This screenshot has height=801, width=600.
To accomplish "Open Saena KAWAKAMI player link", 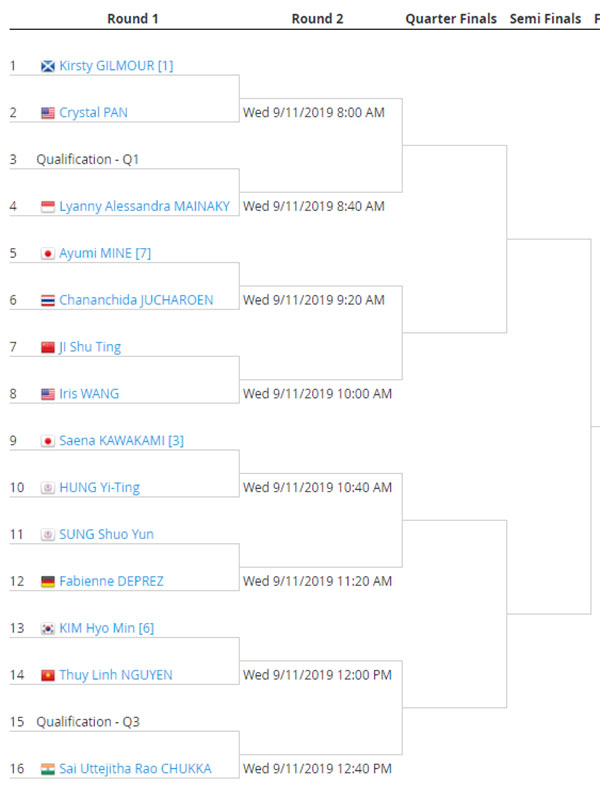I will point(121,441).
